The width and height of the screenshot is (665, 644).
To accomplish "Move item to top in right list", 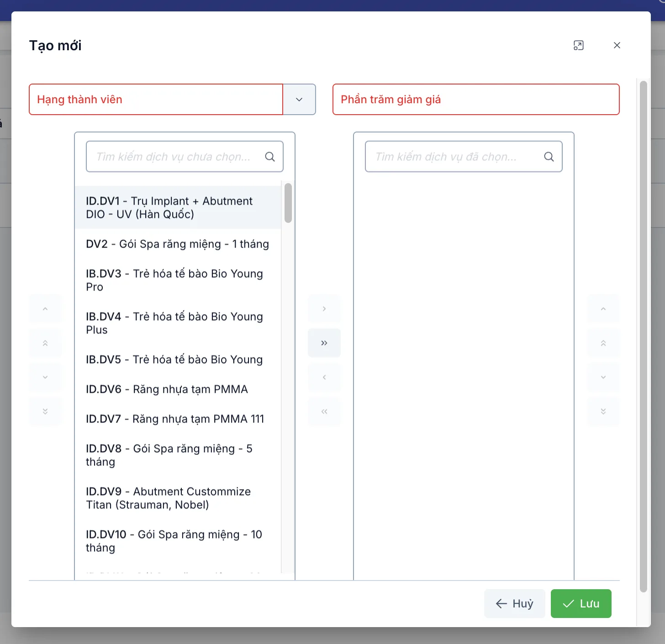I will coord(603,343).
